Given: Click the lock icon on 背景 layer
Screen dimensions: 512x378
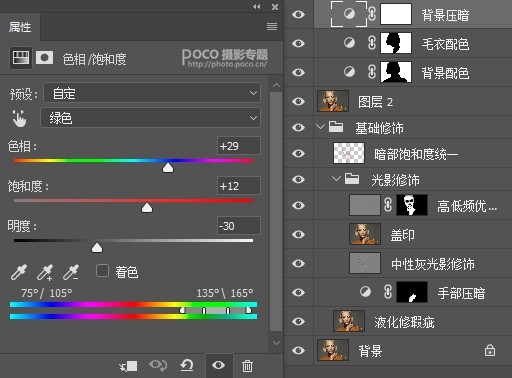Looking at the screenshot, I should (x=490, y=351).
